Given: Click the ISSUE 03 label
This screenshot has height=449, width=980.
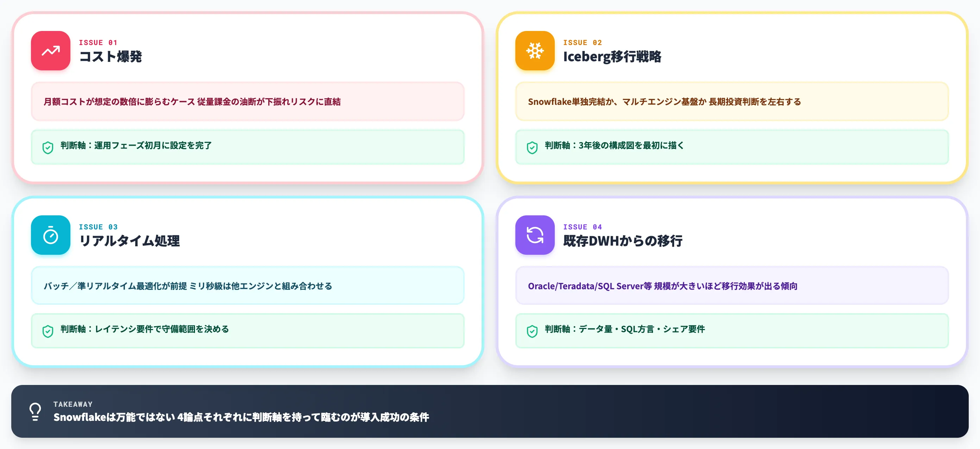Looking at the screenshot, I should (98, 227).
